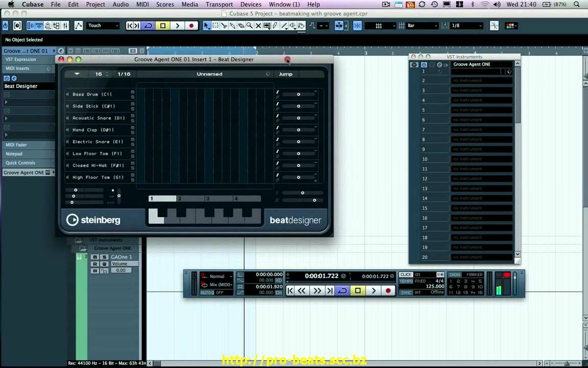588x368 pixels.
Task: Open the track color palette icon
Action: coord(511,26)
